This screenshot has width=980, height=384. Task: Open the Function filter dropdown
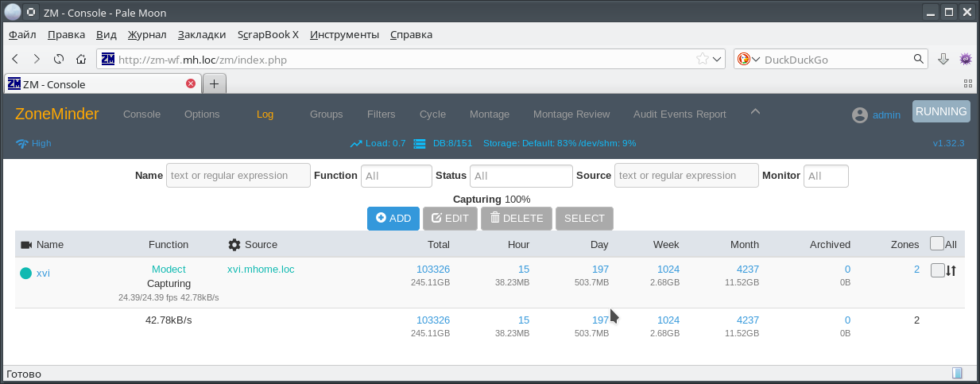tap(397, 176)
